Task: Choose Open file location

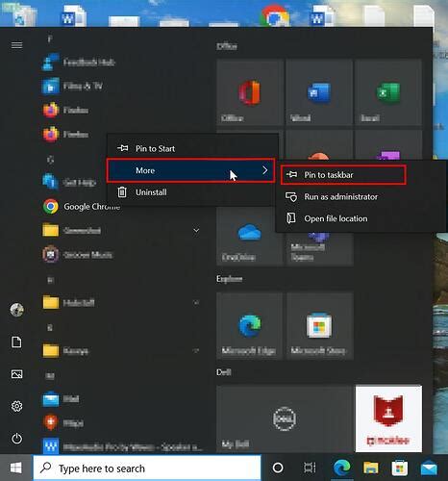Action: coord(361,218)
